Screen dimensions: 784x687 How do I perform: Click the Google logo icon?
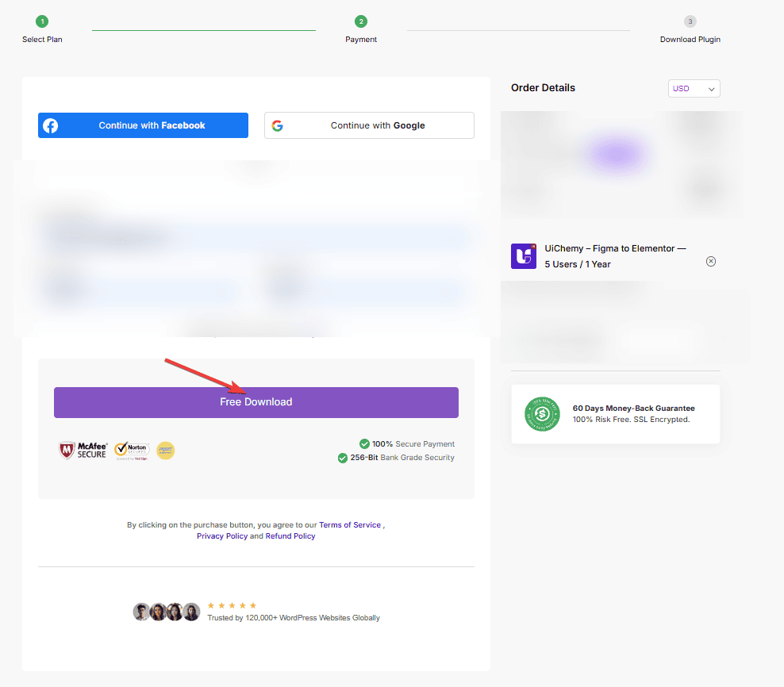(277, 125)
